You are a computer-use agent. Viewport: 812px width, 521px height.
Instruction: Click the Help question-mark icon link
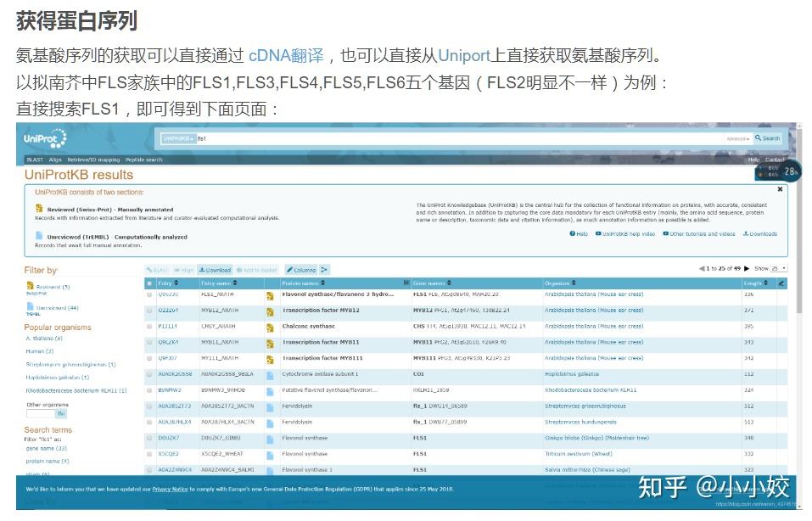tap(579, 234)
